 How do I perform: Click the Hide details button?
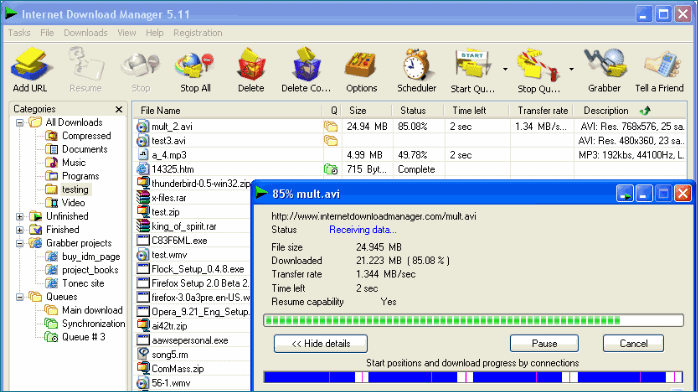321,344
